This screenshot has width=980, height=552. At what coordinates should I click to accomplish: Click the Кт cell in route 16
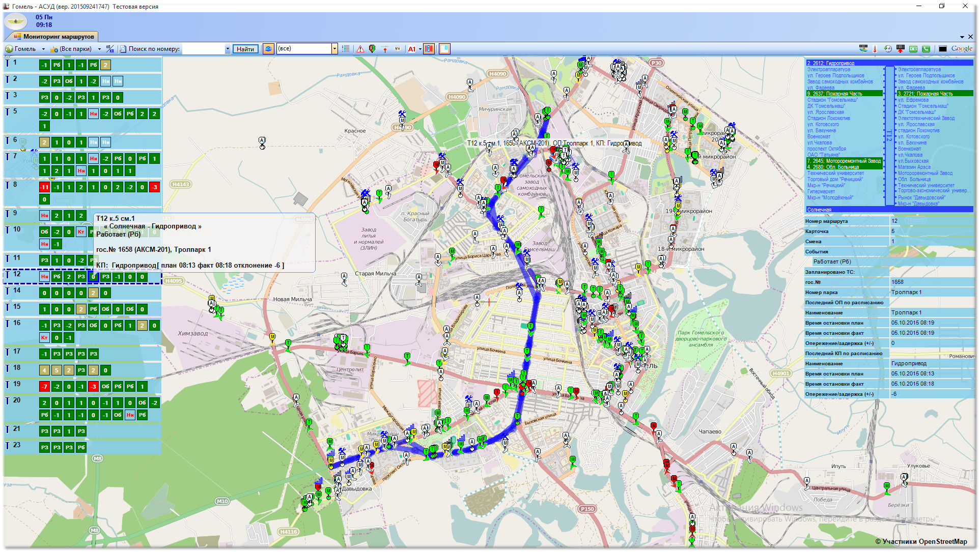[x=44, y=338]
